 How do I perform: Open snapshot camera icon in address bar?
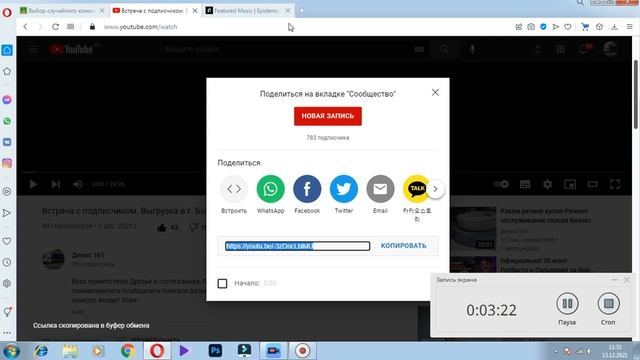[x=531, y=27]
